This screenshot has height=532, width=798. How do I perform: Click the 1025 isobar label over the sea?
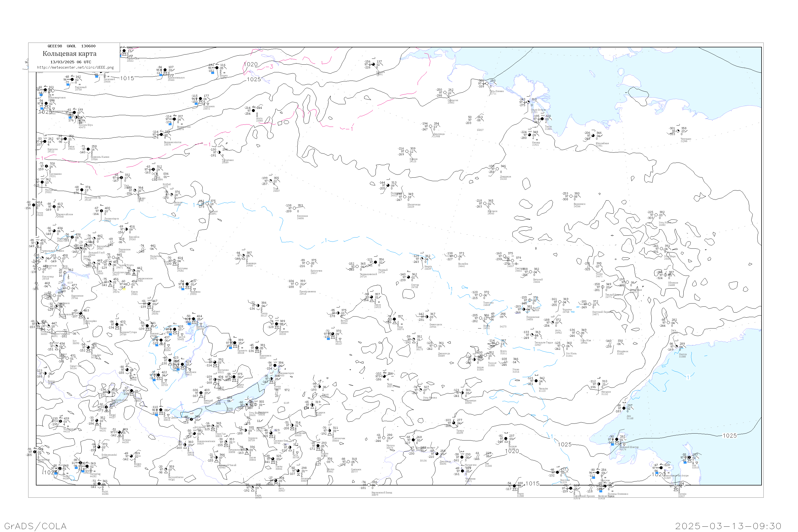pos(729,436)
